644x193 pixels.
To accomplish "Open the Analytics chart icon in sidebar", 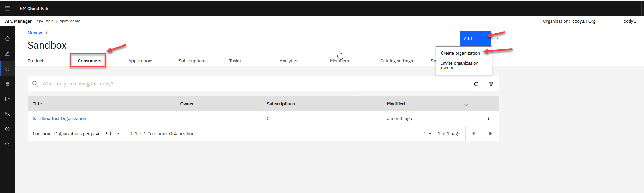I will click(7, 99).
